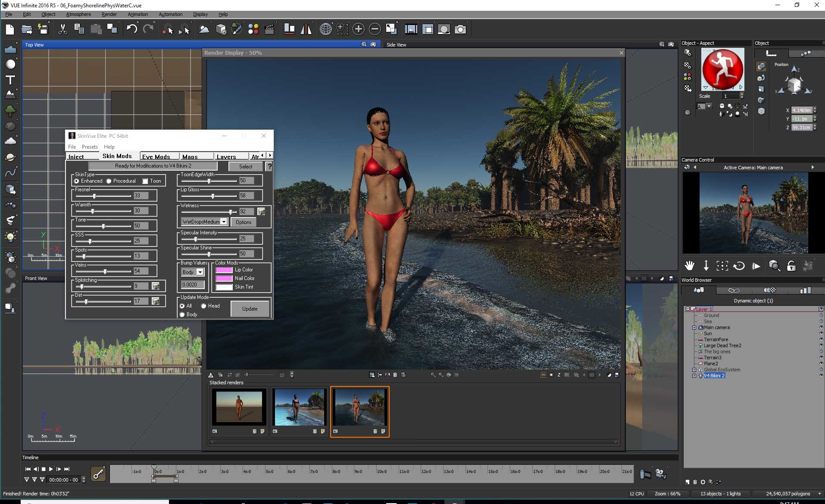Open the Body bump values dropdown
Image resolution: width=825 pixels, height=504 pixels.
pos(200,272)
